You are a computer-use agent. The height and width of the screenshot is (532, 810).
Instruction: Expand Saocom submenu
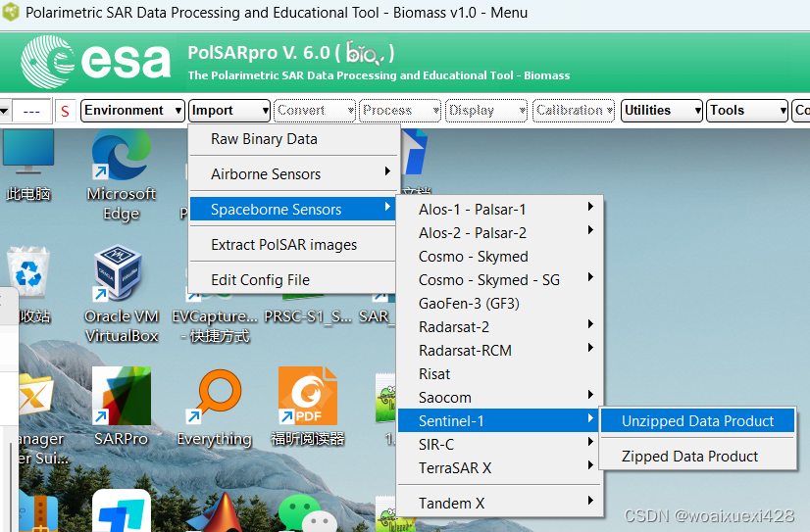(x=499, y=398)
